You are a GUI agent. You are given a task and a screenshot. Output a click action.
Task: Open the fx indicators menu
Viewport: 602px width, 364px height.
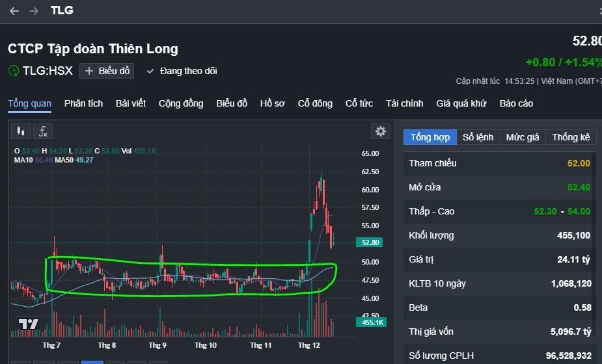(43, 131)
